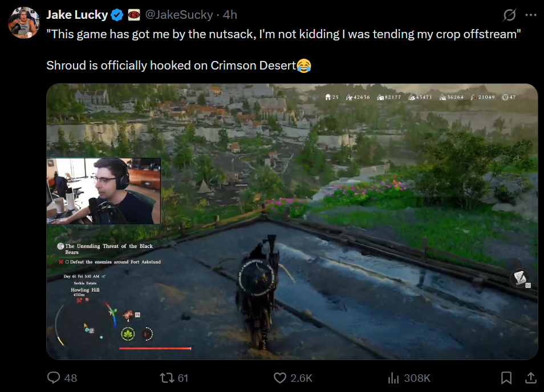Screen dimensions: 544x392
Task: Open the three-dot more options menu
Action: point(531,15)
